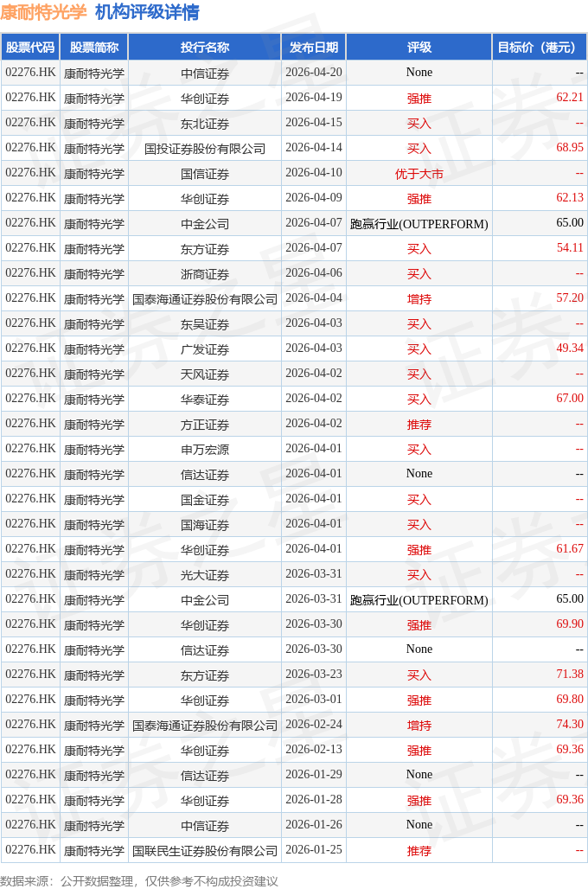Click 东方证券 in the 2026-03-23 row

tap(205, 675)
